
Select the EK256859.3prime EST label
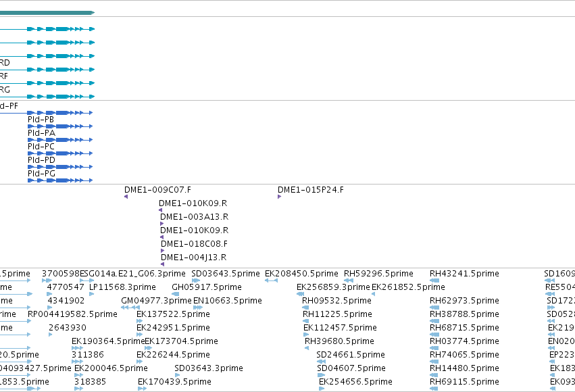[x=333, y=287]
